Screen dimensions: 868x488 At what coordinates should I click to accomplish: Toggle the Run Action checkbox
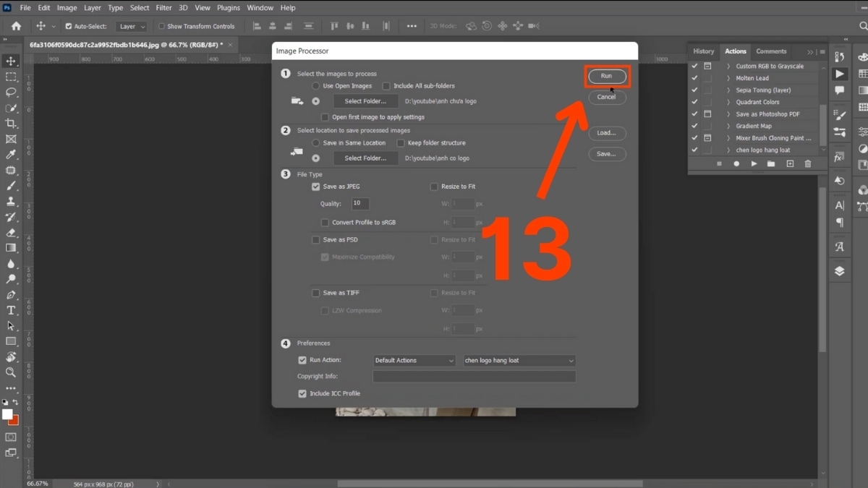tap(302, 360)
